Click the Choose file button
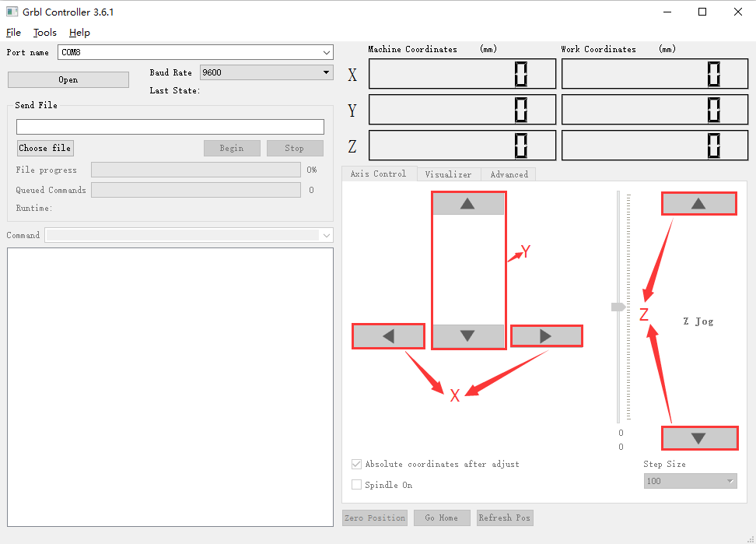 point(45,148)
